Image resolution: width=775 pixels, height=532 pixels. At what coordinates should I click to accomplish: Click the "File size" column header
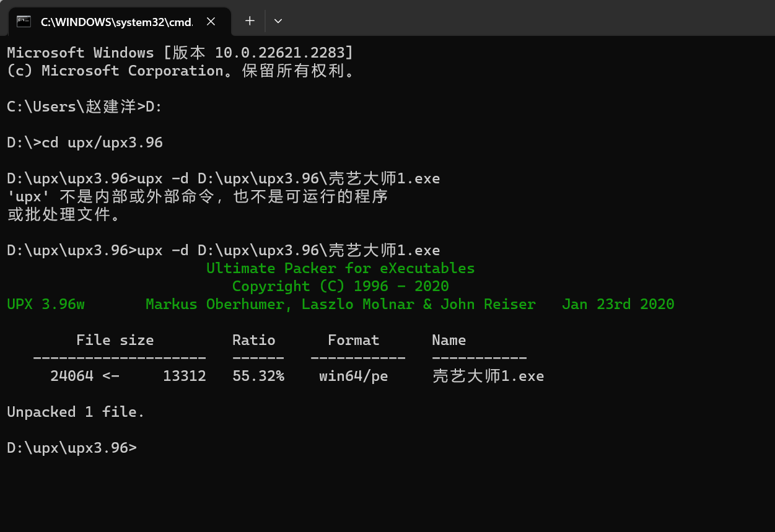[x=115, y=340]
